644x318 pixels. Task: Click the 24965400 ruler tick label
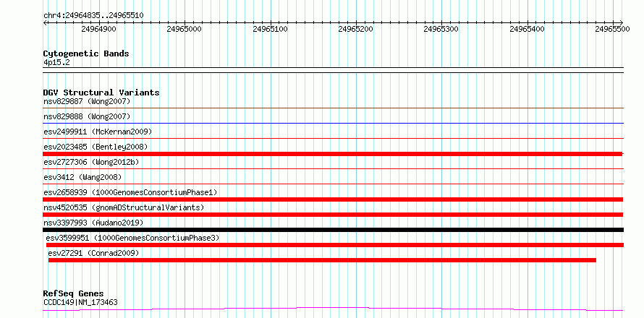pyautogui.click(x=527, y=29)
